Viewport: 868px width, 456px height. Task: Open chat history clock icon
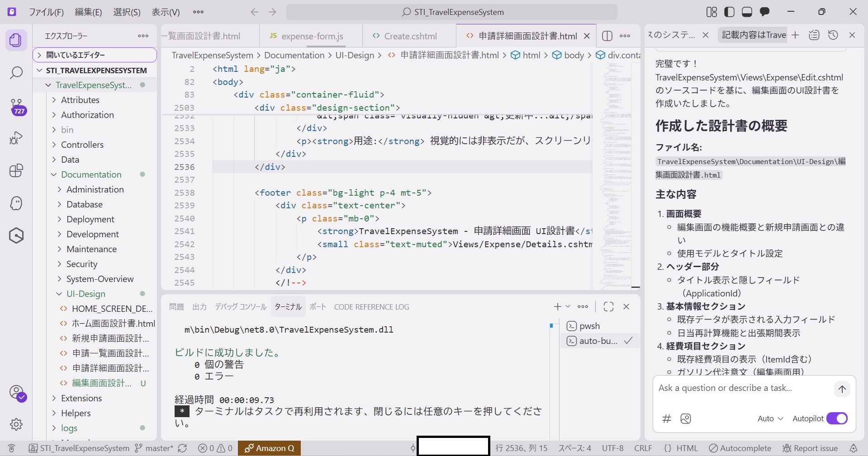(833, 35)
